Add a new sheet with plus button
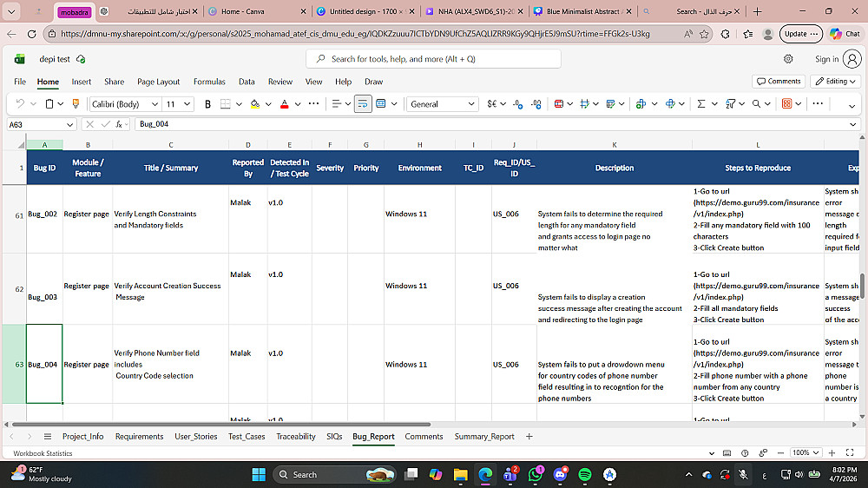Screen dimensions: 868x488 click(529, 437)
